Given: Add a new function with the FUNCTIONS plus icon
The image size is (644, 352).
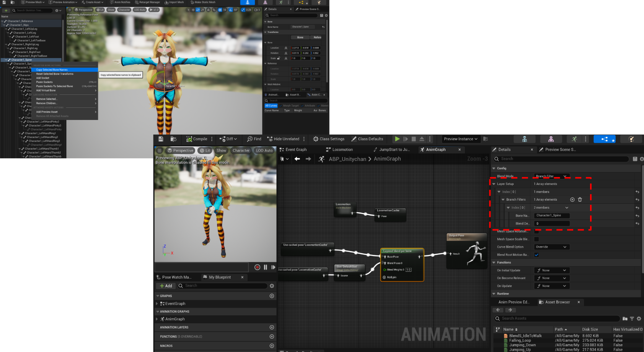Looking at the screenshot, I should (x=272, y=337).
